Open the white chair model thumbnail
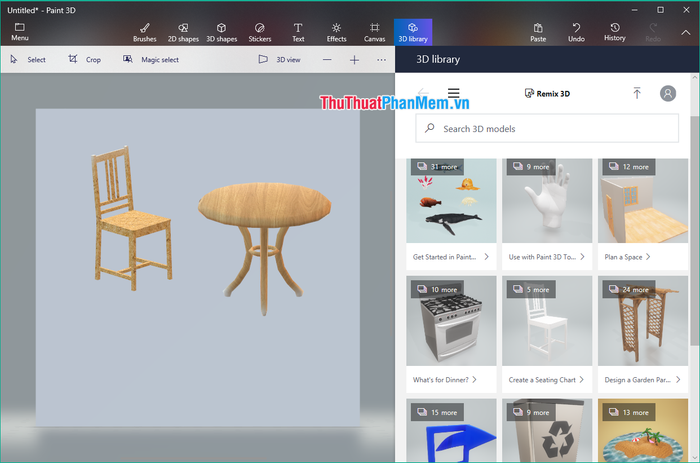 547,321
